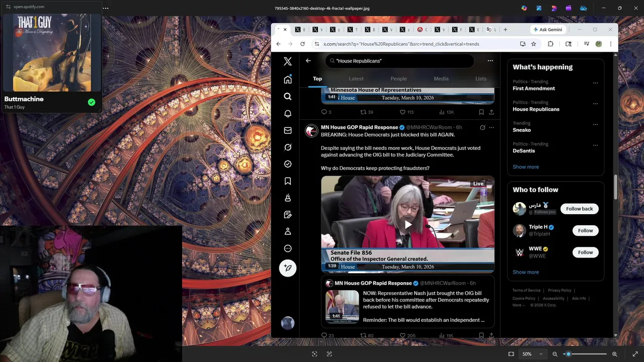Like the Democrats blocked bill post (205)

point(407,335)
